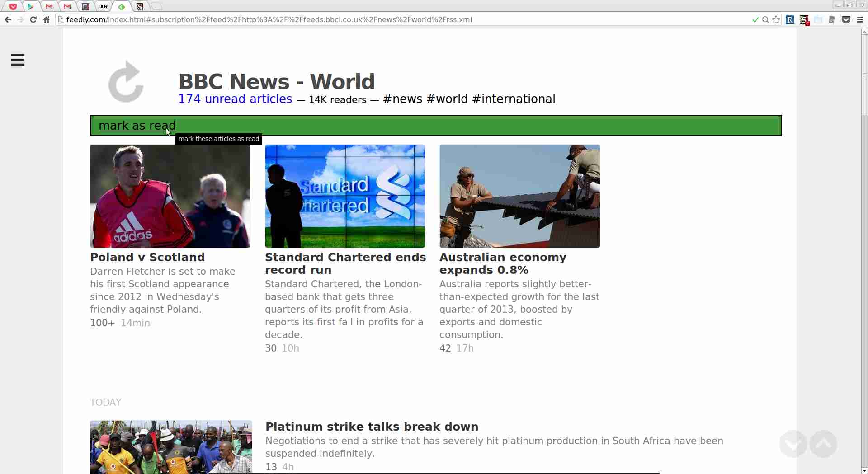
Task: Click the vertical page scrollbar thumb
Action: click(865, 75)
